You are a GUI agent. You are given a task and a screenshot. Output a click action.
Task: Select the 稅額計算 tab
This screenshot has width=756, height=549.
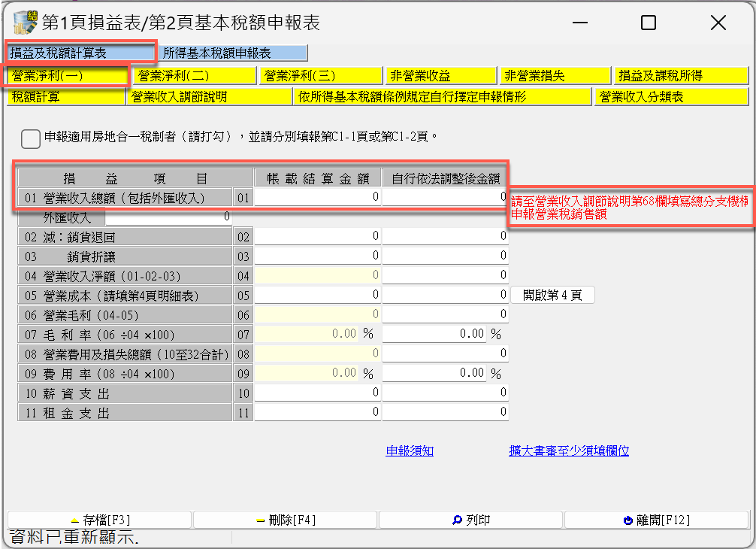pyautogui.click(x=66, y=96)
